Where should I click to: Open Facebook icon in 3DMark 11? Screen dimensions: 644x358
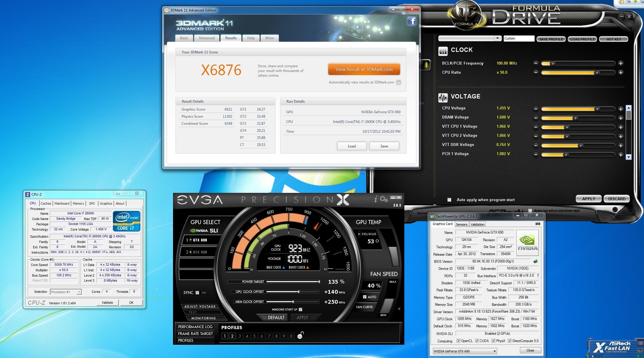tap(411, 21)
